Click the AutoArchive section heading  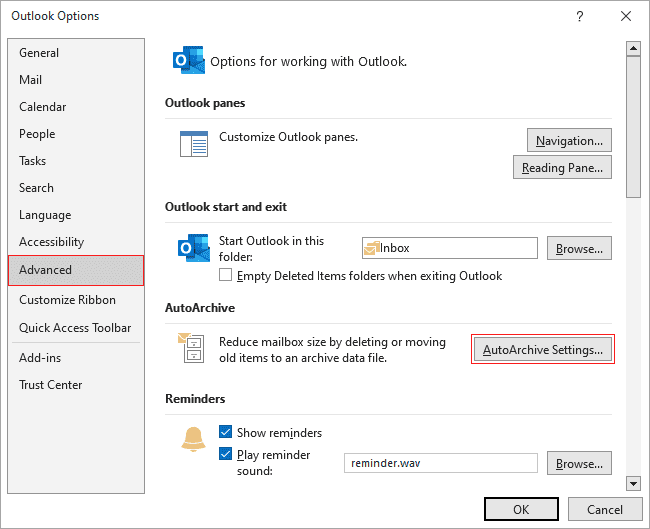point(200,308)
